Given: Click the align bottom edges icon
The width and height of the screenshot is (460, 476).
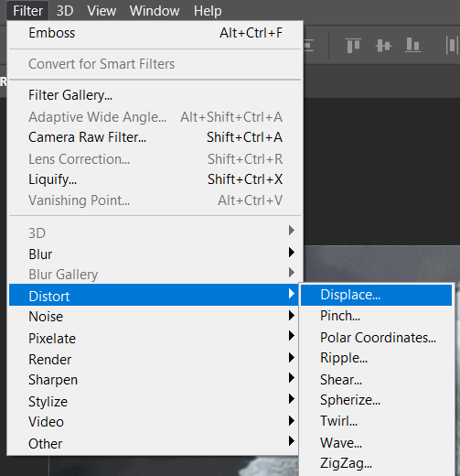Looking at the screenshot, I should (x=412, y=46).
